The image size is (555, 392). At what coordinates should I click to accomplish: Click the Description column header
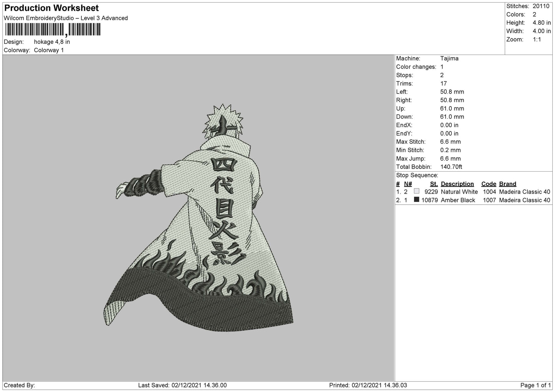click(457, 184)
